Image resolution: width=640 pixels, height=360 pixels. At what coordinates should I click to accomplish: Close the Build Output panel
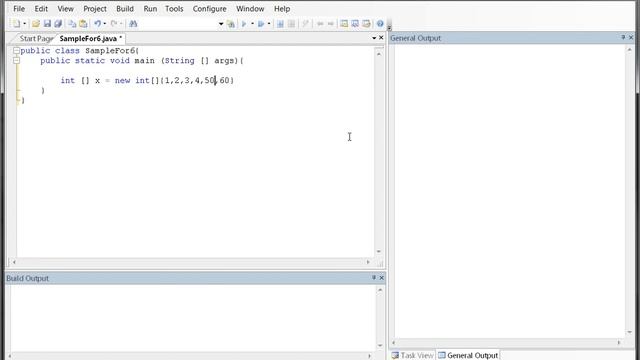click(382, 278)
